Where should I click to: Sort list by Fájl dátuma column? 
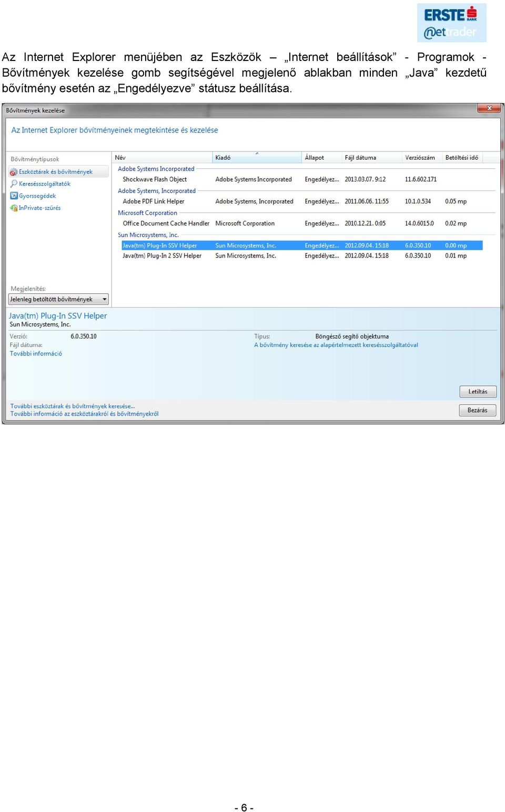point(372,158)
